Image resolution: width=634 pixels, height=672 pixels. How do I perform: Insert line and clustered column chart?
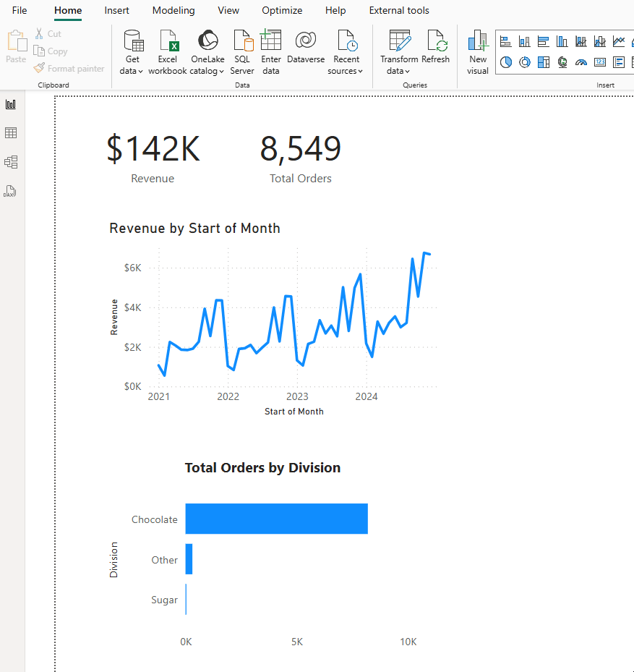pyautogui.click(x=600, y=41)
